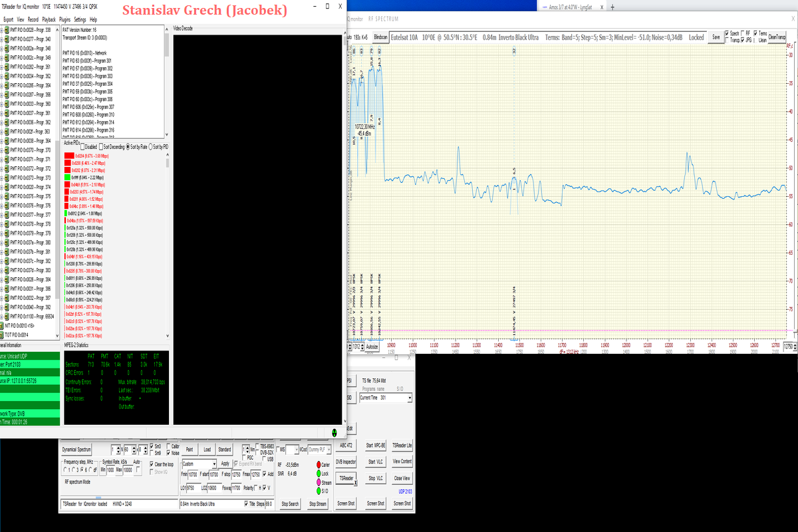Image resolution: width=798 pixels, height=532 pixels.
Task: Click the red Carrier status indicator
Action: [x=318, y=464]
